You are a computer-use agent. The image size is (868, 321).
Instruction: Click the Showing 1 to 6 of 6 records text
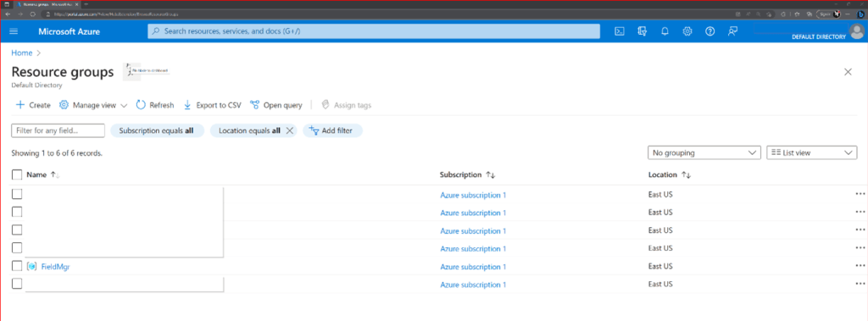[57, 152]
